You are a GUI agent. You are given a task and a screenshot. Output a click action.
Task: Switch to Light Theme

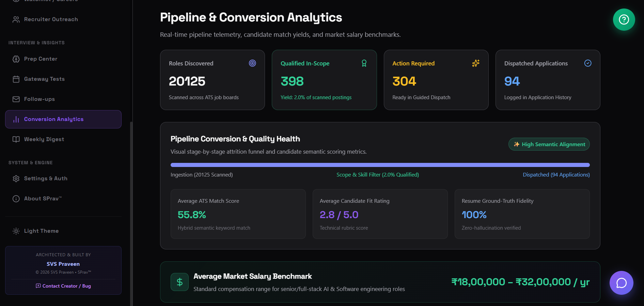[63, 231]
